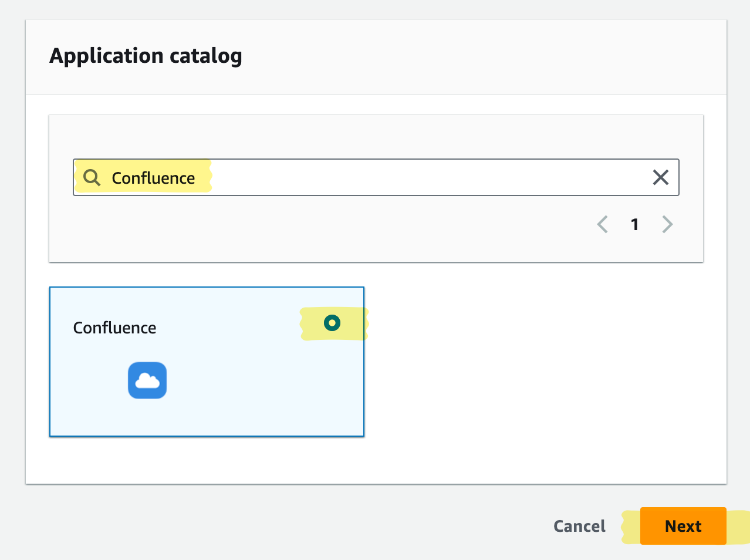Click the clear icon at the search field's right
This screenshot has width=750, height=560.
[660, 177]
